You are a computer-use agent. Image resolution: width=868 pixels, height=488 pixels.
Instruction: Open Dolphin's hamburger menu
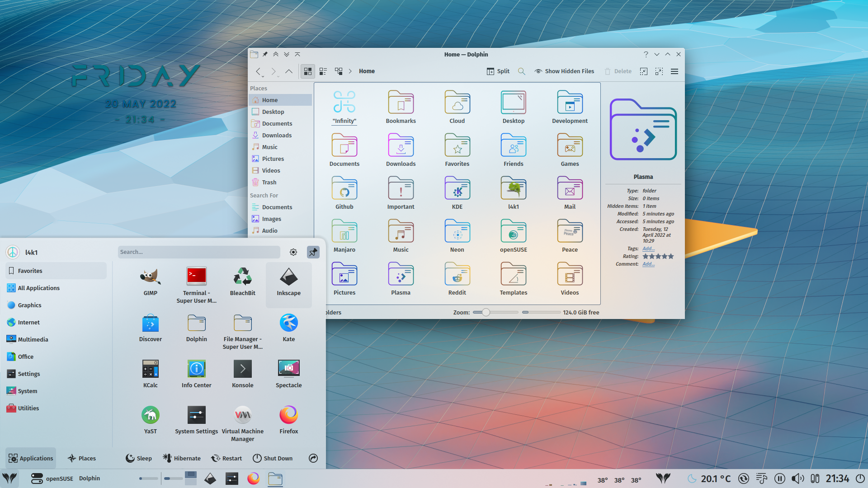(674, 71)
